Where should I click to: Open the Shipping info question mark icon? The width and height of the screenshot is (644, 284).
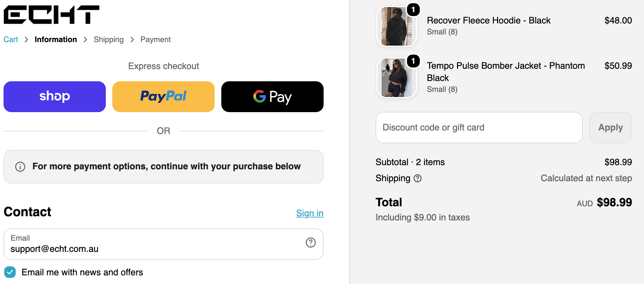[x=418, y=178]
